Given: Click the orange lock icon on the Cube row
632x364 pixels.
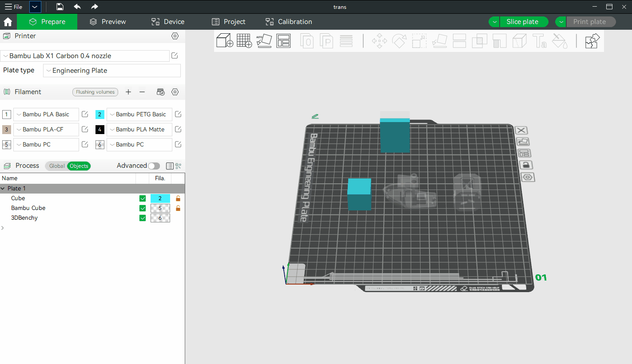Looking at the screenshot, I should click(178, 198).
